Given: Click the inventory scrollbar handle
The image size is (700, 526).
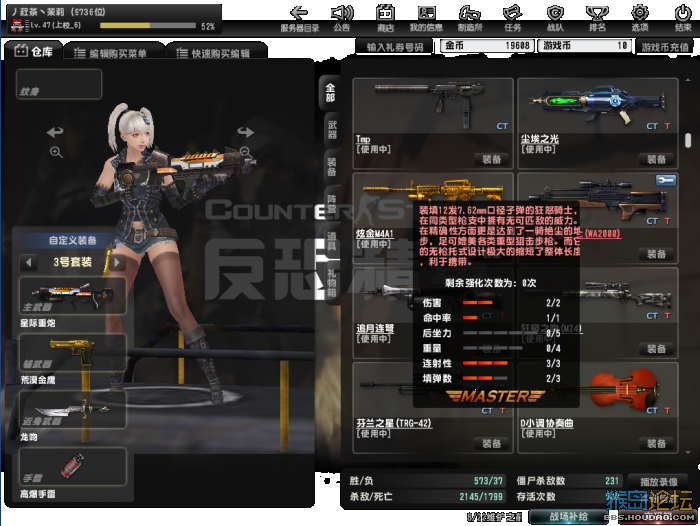Looking at the screenshot, I should pyautogui.click(x=688, y=140).
